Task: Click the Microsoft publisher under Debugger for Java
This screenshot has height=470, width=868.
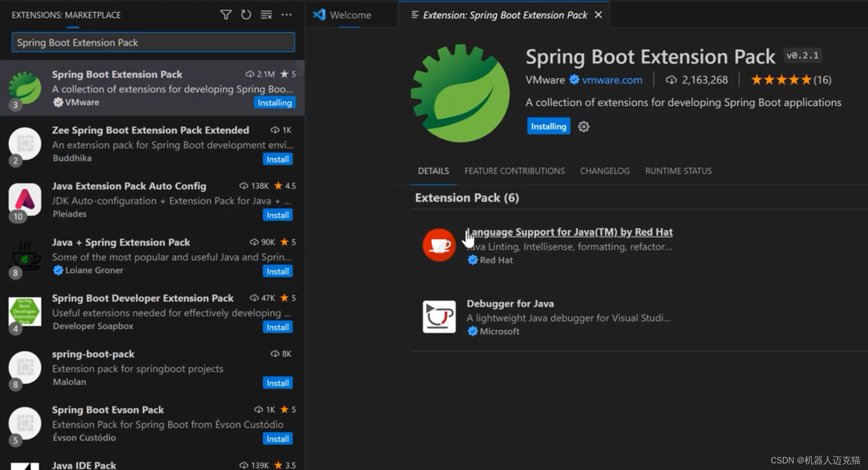Action: pos(499,332)
